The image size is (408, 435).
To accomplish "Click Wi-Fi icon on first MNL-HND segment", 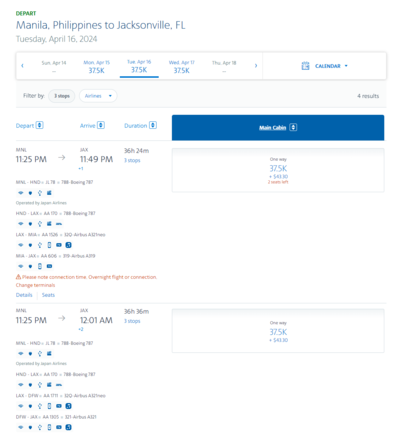I will 21,193.
